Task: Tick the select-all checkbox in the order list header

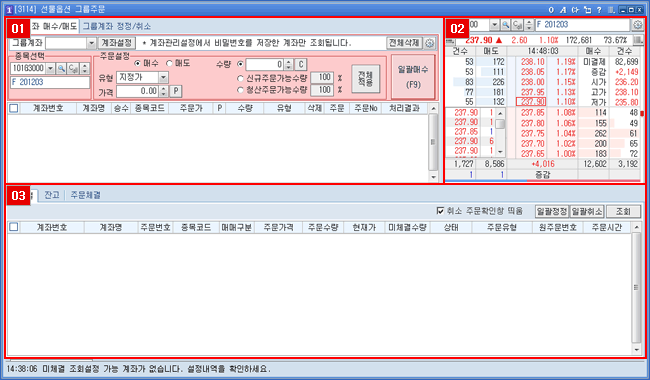Action: pos(14,108)
